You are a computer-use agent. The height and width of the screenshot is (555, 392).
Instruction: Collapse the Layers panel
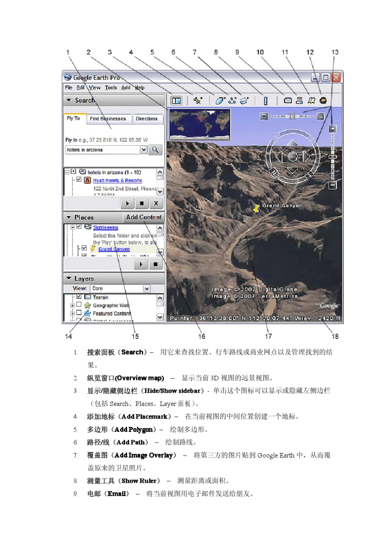click(68, 278)
